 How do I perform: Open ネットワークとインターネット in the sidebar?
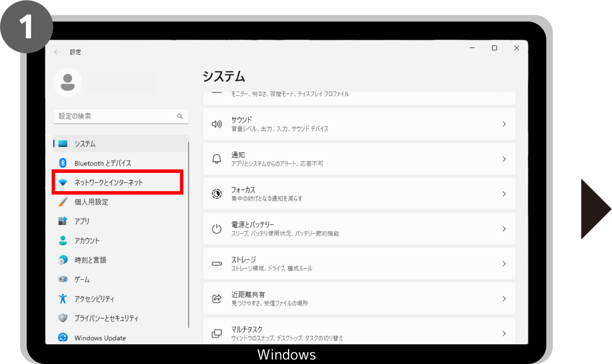(108, 183)
